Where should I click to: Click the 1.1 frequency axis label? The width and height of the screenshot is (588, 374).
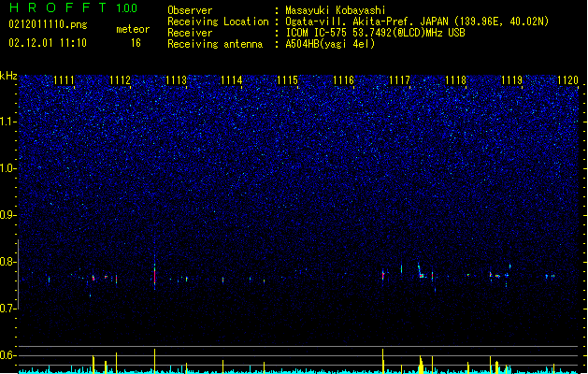[x=8, y=122]
